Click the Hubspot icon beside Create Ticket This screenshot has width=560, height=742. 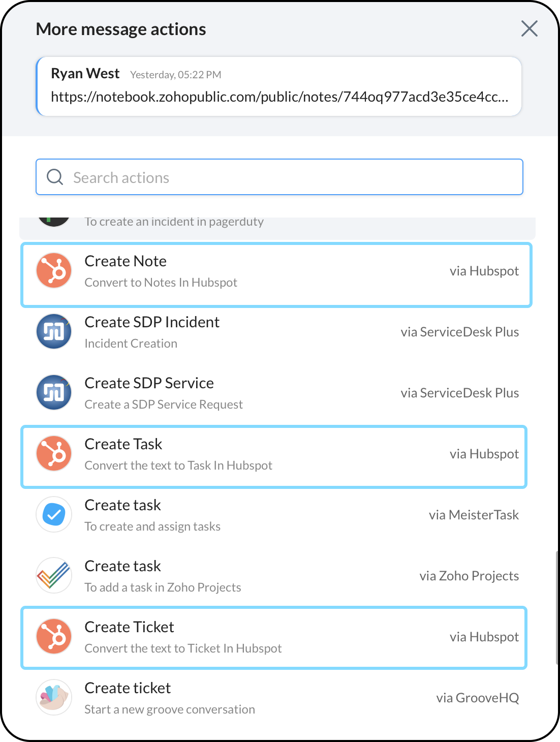pyautogui.click(x=54, y=636)
